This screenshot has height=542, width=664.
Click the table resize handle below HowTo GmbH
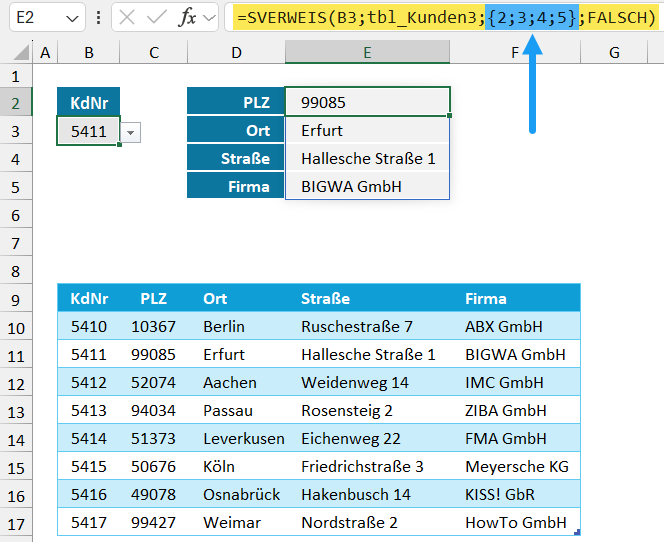[x=577, y=533]
